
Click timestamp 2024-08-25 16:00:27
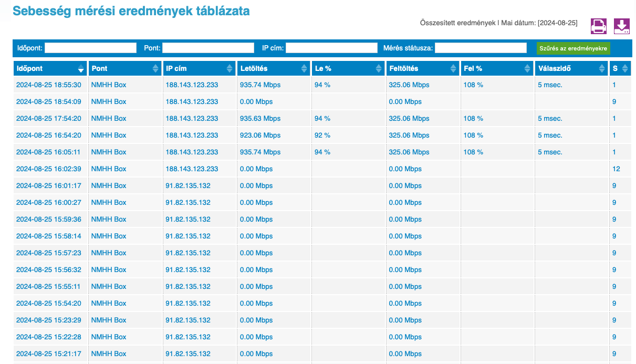49,203
